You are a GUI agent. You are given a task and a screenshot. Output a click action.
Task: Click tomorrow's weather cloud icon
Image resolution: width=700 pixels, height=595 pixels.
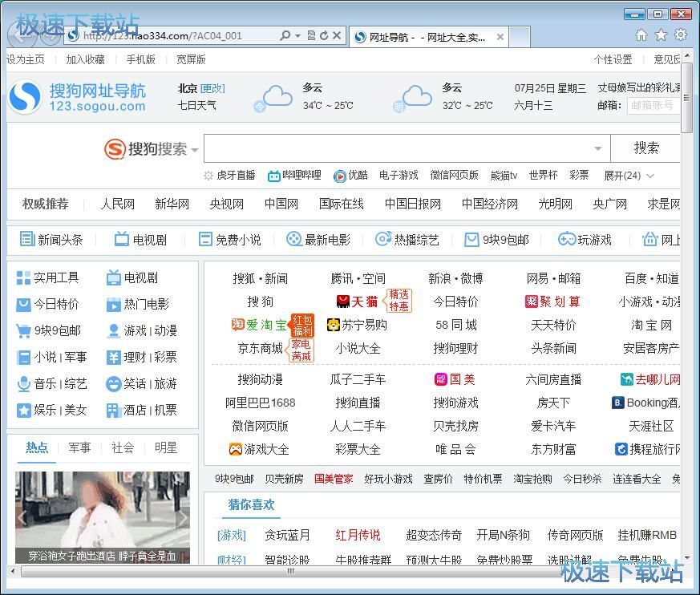[412, 98]
